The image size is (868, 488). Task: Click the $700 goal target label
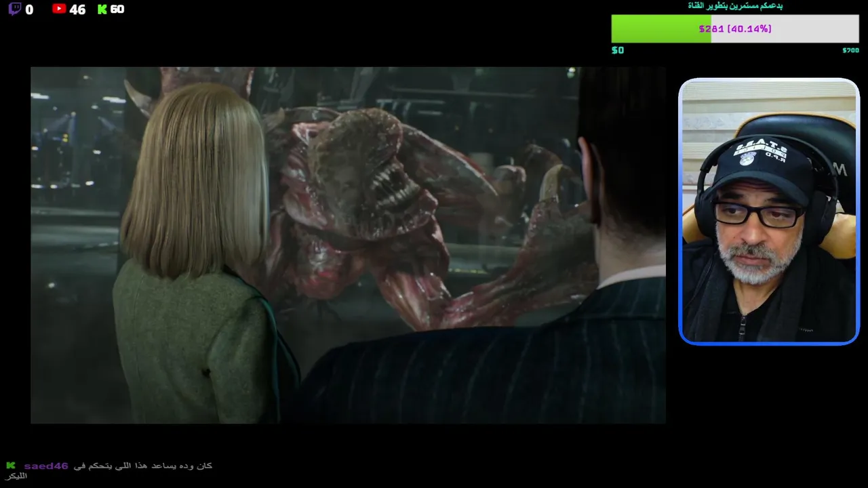tap(850, 50)
